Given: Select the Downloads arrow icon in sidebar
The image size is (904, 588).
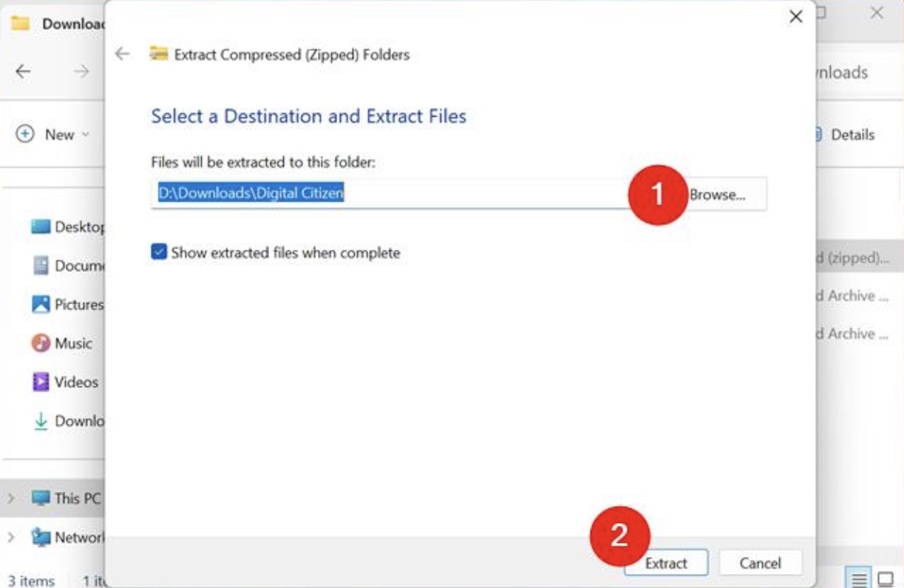Looking at the screenshot, I should (40, 421).
